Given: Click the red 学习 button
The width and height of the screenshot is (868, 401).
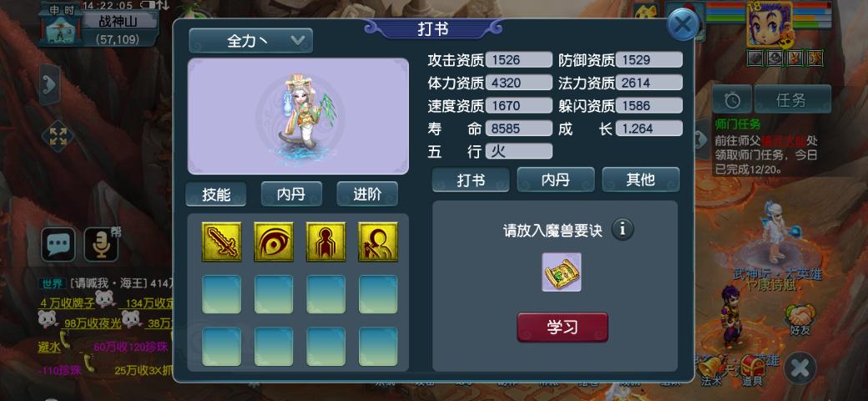Looking at the screenshot, I should (563, 327).
